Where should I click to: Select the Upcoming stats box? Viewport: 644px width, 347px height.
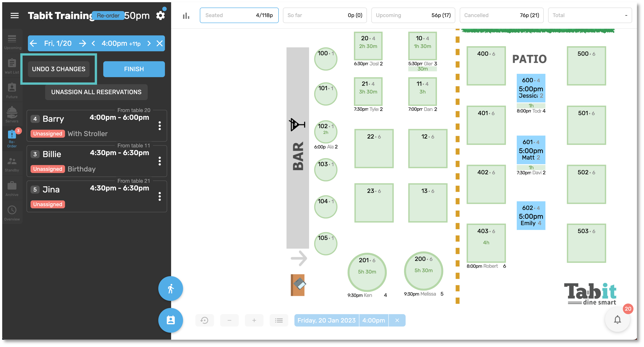(413, 15)
